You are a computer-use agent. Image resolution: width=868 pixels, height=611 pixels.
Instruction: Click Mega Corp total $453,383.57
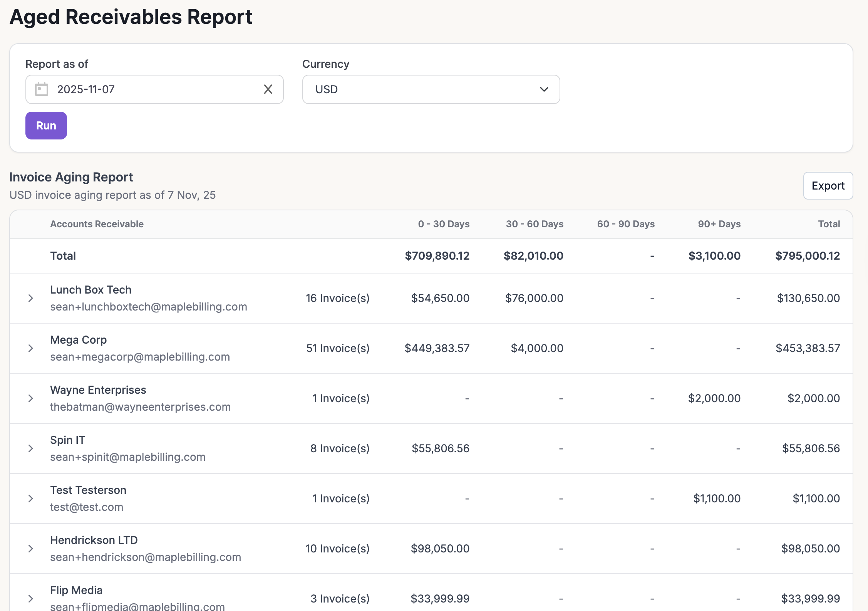pos(808,348)
